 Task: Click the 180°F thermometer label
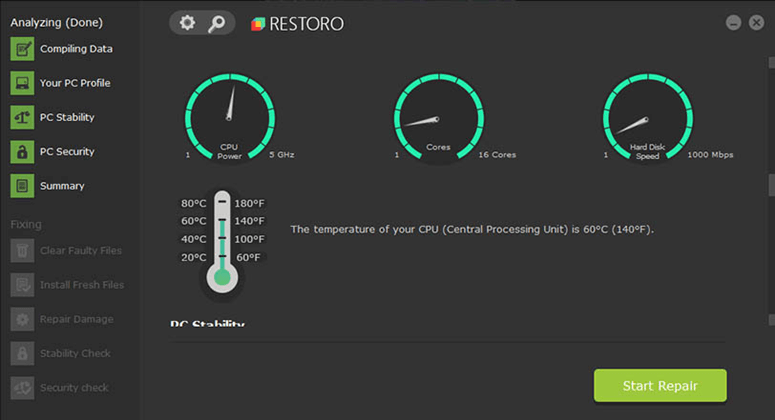click(249, 203)
